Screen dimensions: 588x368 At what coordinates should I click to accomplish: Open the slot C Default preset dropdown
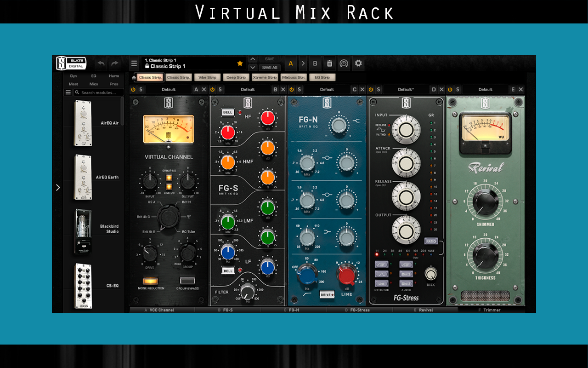pyautogui.click(x=327, y=89)
